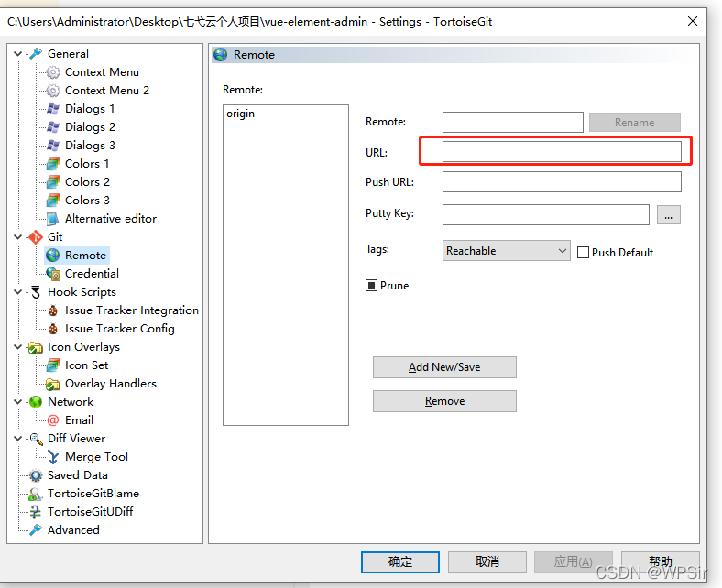
Task: Collapse the Network tree node
Action: [18, 401]
